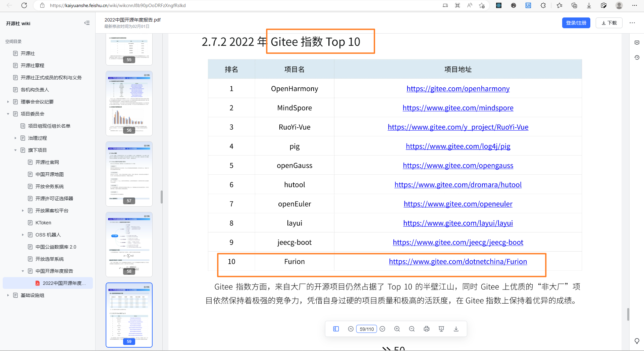Go to next PDF page
The image size is (644, 351).
[382, 329]
